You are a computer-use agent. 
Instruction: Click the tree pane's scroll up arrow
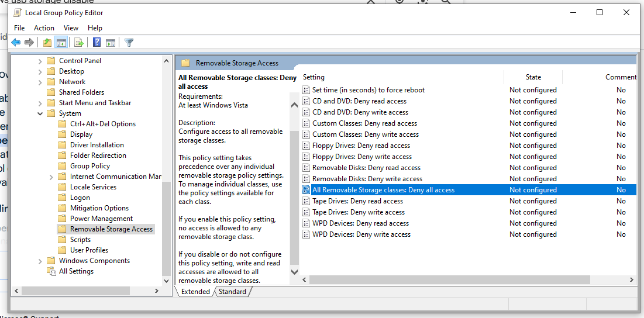[x=166, y=61]
